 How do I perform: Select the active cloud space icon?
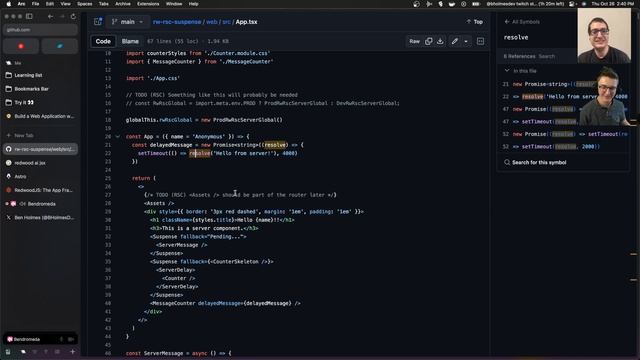23,352
